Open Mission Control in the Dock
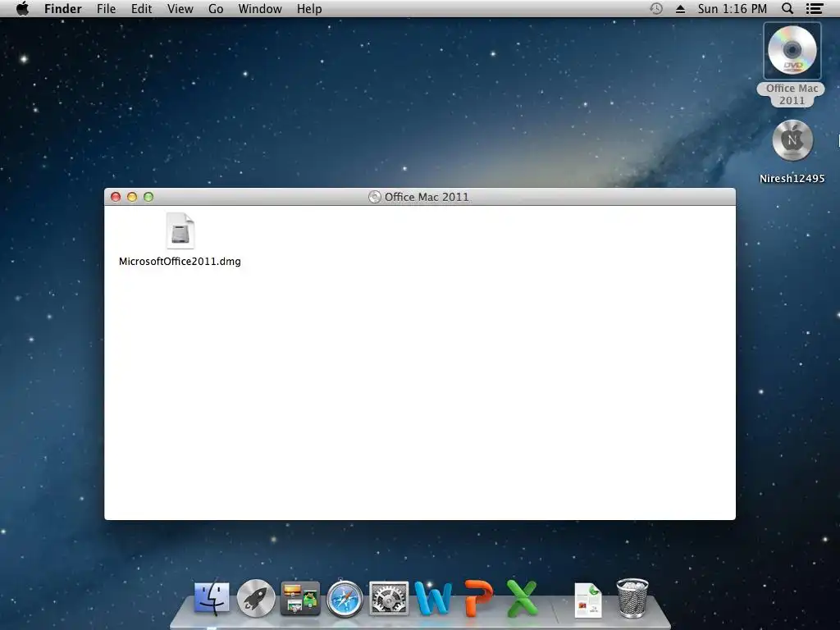The height and width of the screenshot is (630, 840). coord(300,598)
